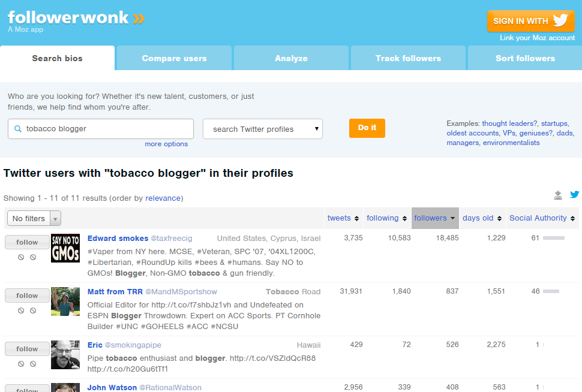Open Edward smokes profile link
Viewport: 582px width, 392px height.
(118, 239)
